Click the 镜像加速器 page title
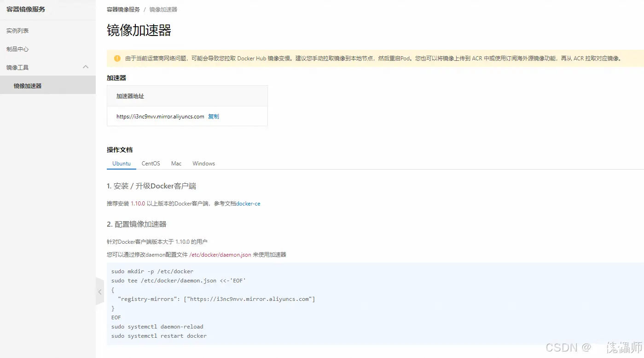The width and height of the screenshot is (644, 358). (x=139, y=30)
